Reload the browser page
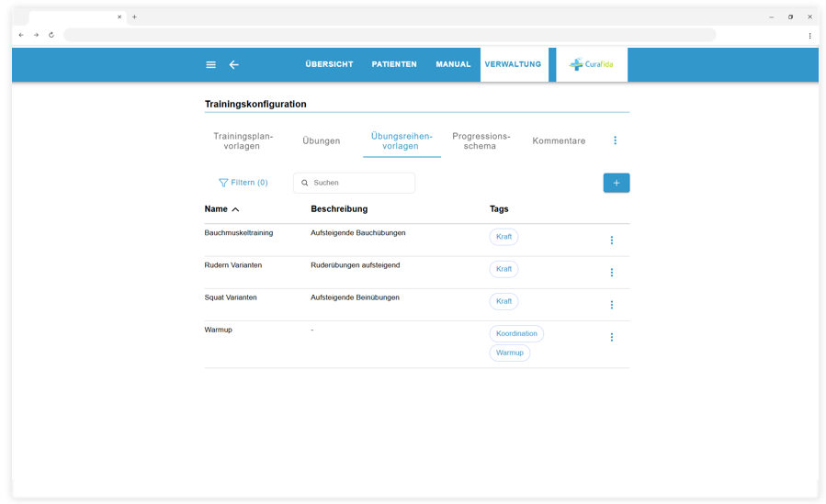 [51, 35]
